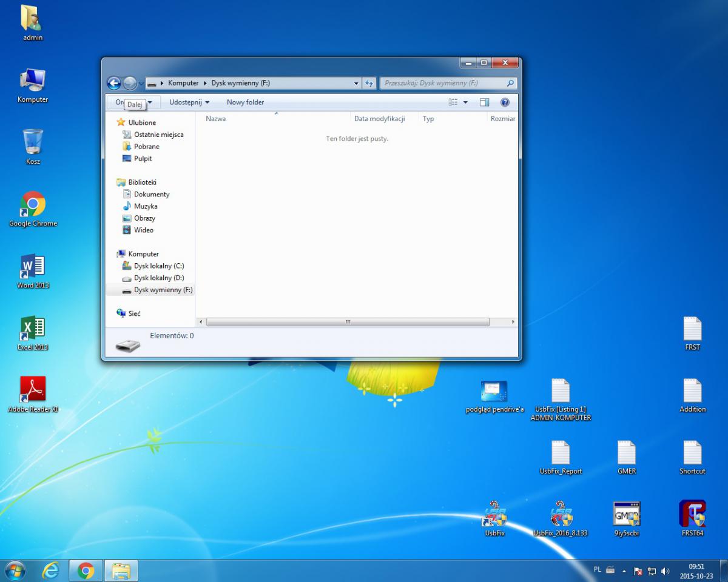Open Explorer help with question mark icon
The image size is (728, 582).
(x=505, y=102)
